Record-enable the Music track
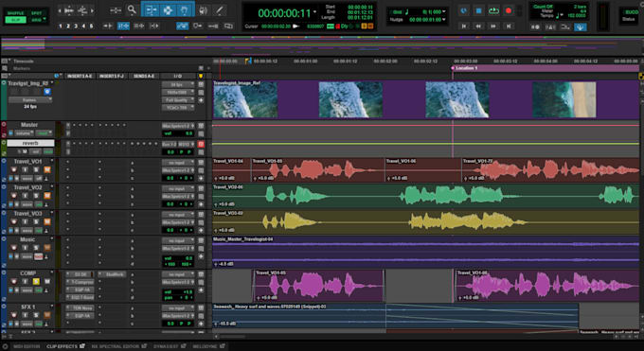 [14, 248]
